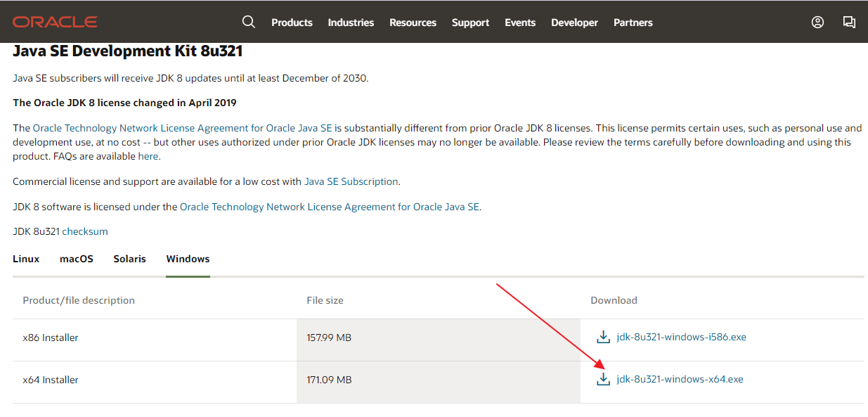Open the search magnifier icon

coord(249,22)
